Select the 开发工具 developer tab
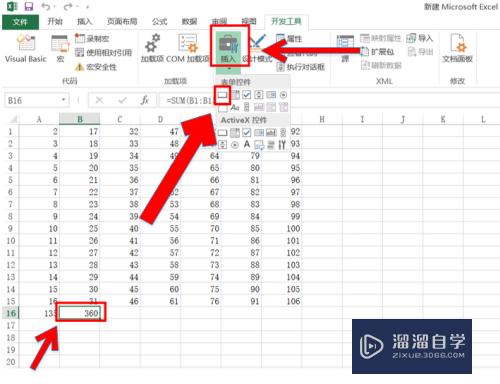 tap(286, 22)
